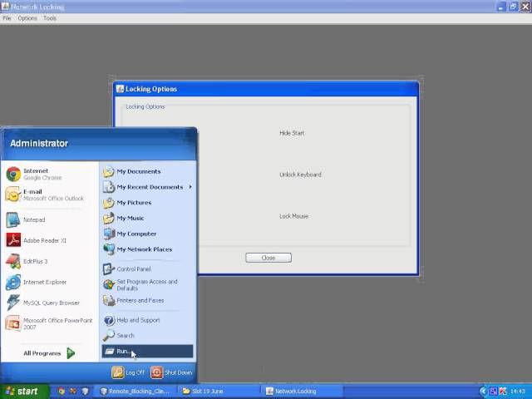
Task: Open the File menu
Action: (x=7, y=18)
